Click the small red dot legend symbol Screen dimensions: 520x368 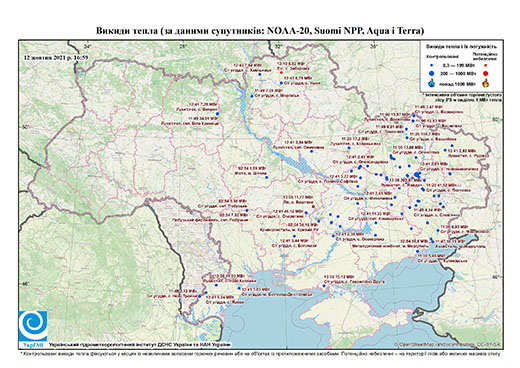click(486, 66)
